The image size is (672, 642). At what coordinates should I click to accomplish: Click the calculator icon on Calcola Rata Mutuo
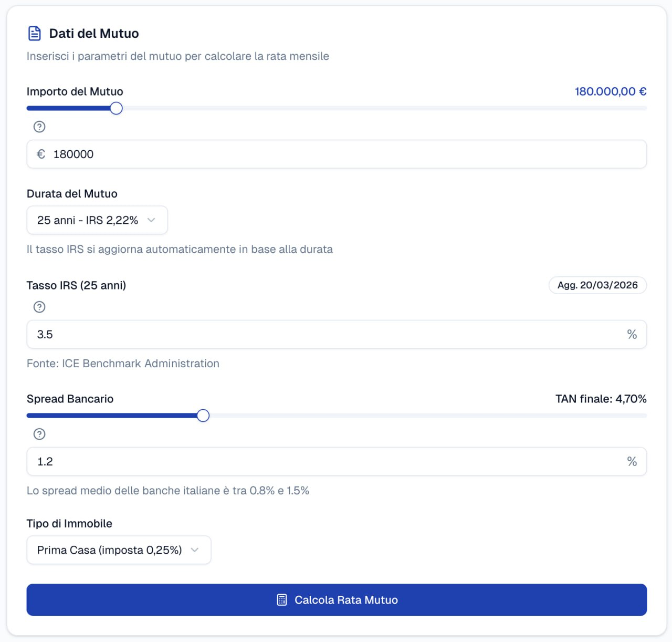[282, 600]
